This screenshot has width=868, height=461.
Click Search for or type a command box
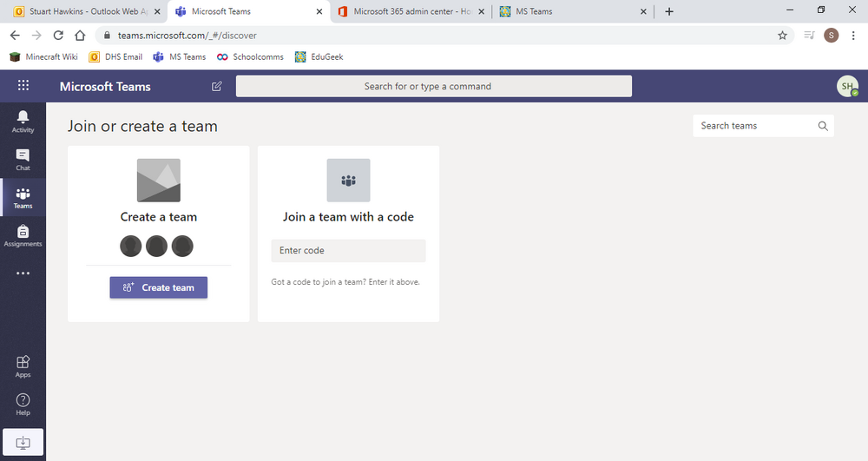(x=433, y=86)
